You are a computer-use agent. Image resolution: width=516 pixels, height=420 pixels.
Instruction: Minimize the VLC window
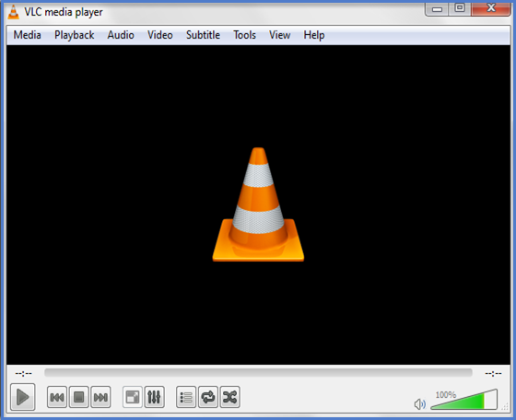437,8
